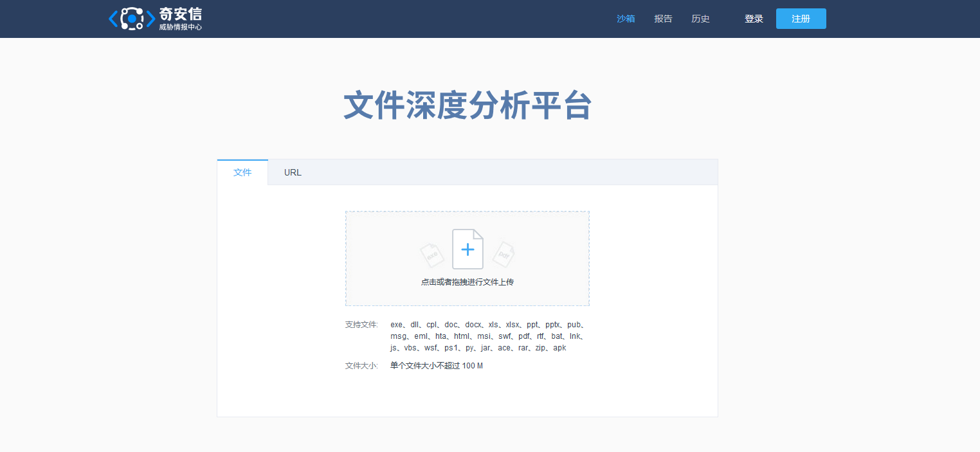Click the 点击或者拖拽进行文件上传 upload prompt text

tap(467, 282)
